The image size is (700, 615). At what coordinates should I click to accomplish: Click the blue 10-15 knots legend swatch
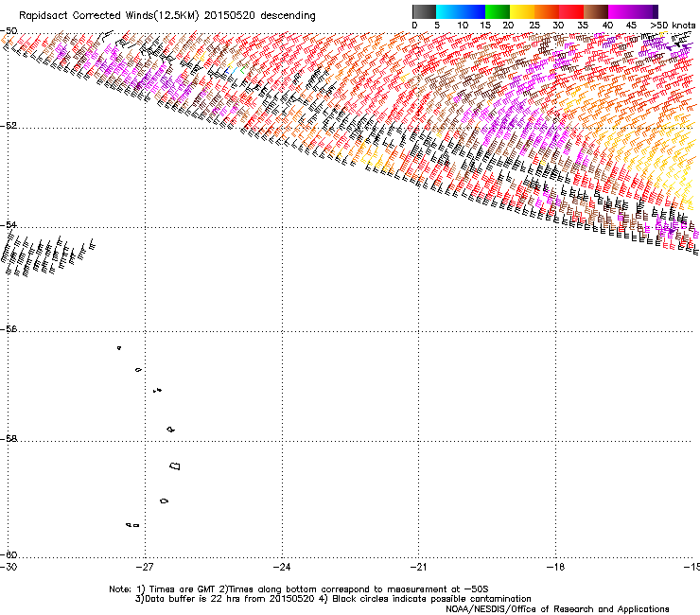pyautogui.click(x=473, y=11)
